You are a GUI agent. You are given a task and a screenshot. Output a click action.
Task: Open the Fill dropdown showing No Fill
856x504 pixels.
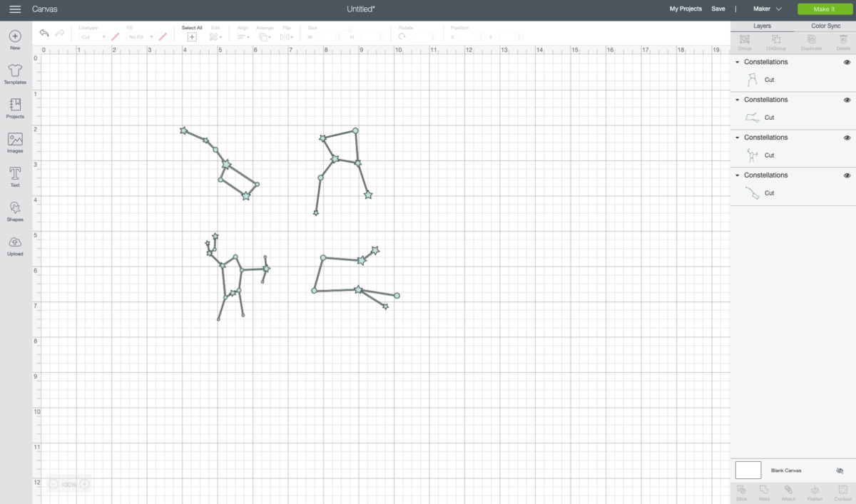141,36
